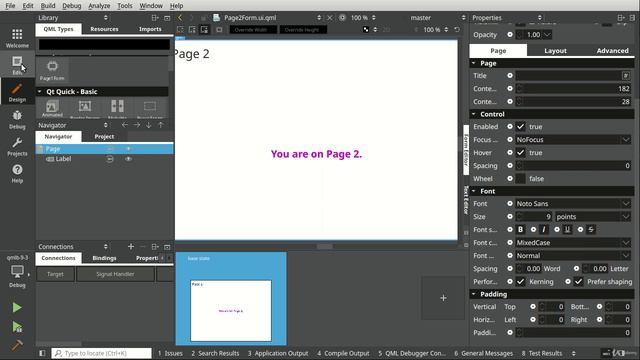The height and width of the screenshot is (360, 640).
Task: Start debugging with the Run-debug icon
Action: [x=17, y=327]
